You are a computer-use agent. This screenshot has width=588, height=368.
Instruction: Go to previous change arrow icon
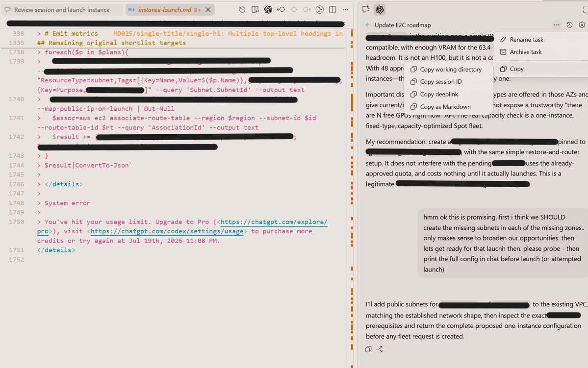tap(281, 10)
